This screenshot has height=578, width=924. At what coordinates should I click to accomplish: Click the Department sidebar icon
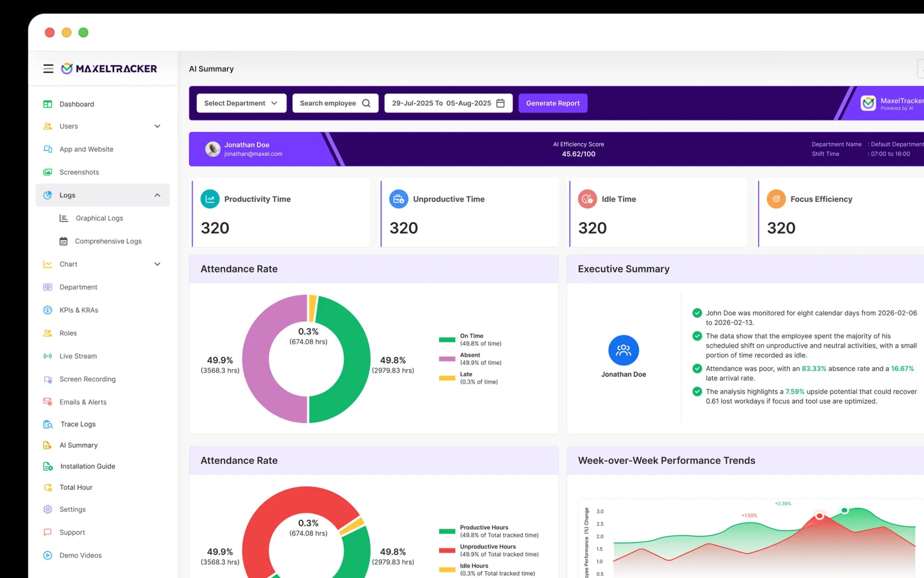pos(48,287)
